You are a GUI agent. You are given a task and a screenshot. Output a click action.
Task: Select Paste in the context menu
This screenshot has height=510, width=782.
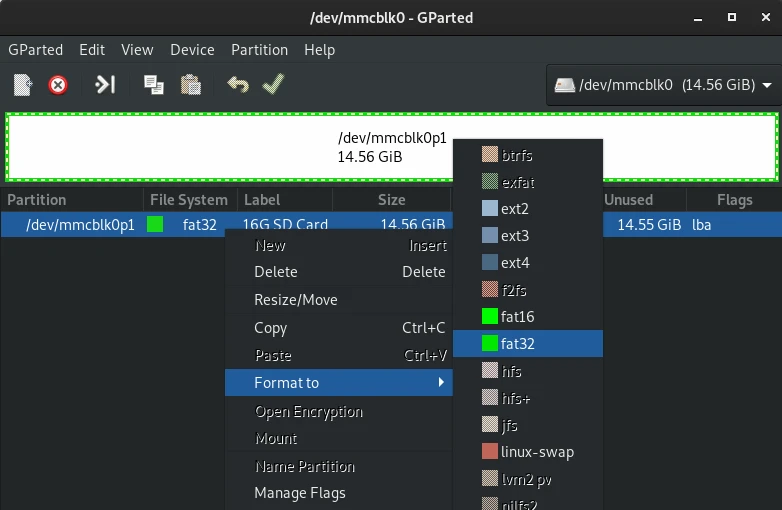tap(339, 355)
